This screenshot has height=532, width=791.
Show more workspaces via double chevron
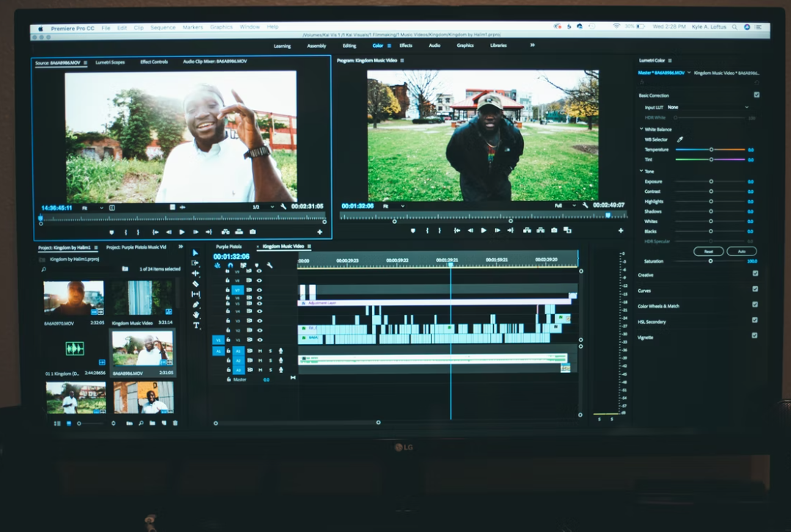tap(532, 45)
